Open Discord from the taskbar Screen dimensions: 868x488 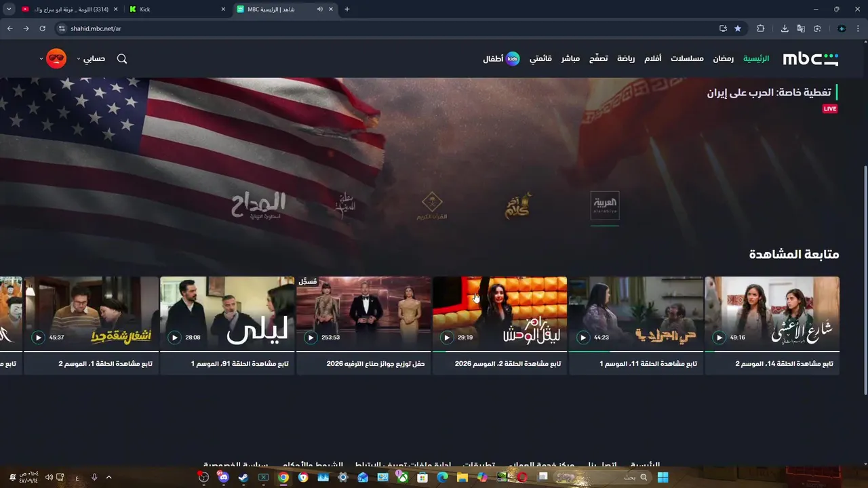pos(224,477)
